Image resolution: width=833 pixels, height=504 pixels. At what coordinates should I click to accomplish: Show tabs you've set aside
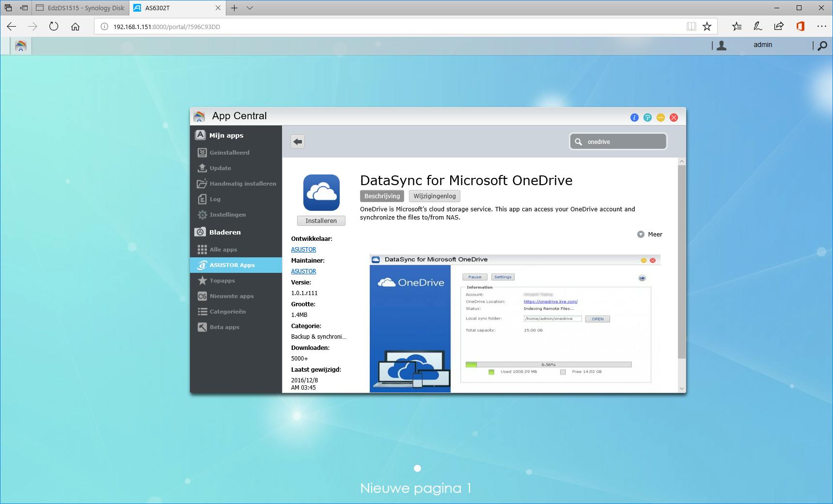pos(8,8)
